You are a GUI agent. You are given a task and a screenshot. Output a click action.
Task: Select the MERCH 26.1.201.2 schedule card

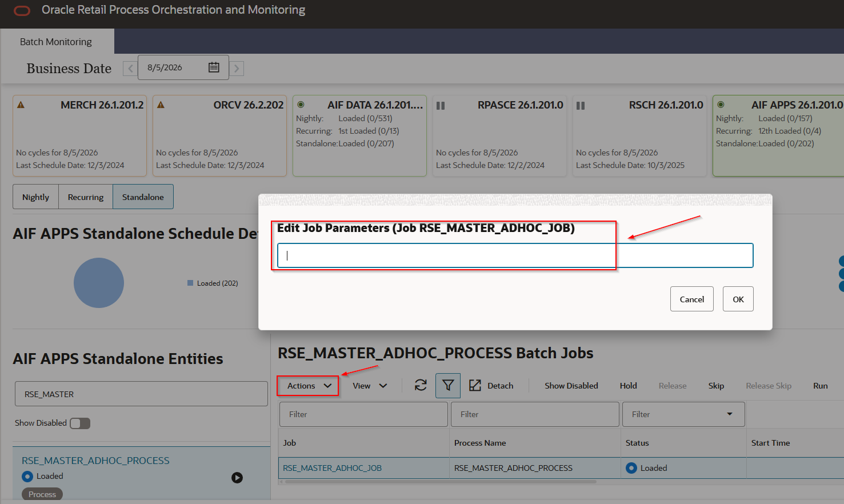pos(80,135)
